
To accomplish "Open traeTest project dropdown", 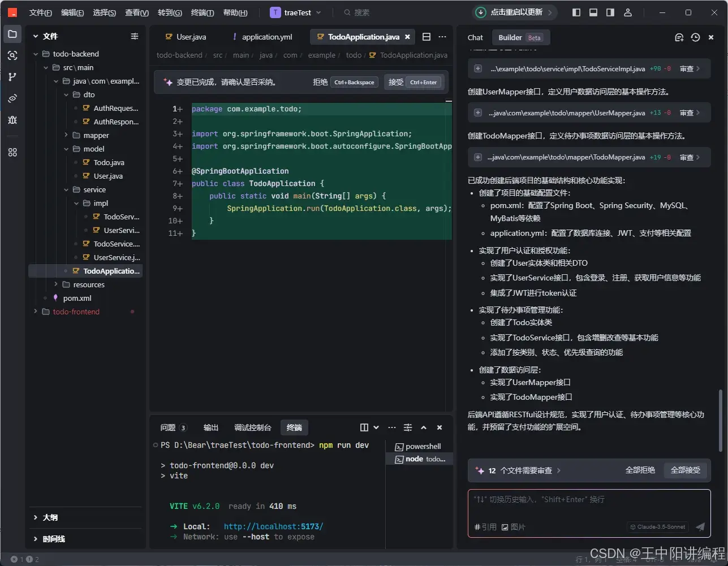I will [x=295, y=12].
